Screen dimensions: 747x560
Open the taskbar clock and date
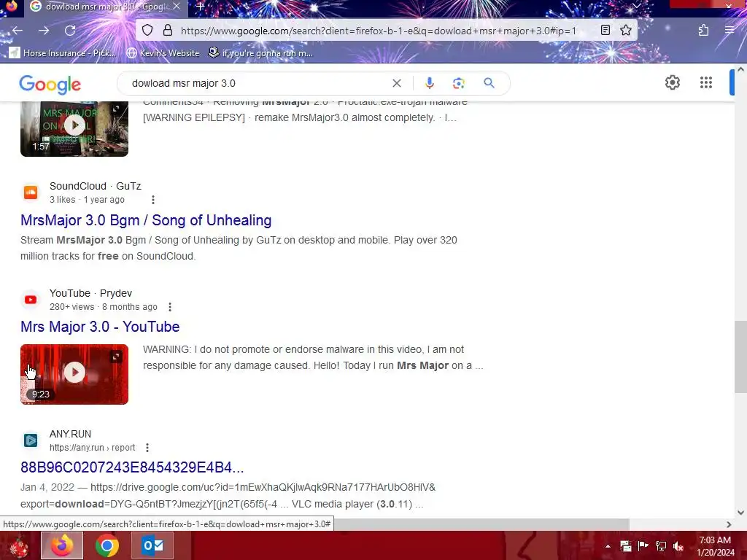715,546
